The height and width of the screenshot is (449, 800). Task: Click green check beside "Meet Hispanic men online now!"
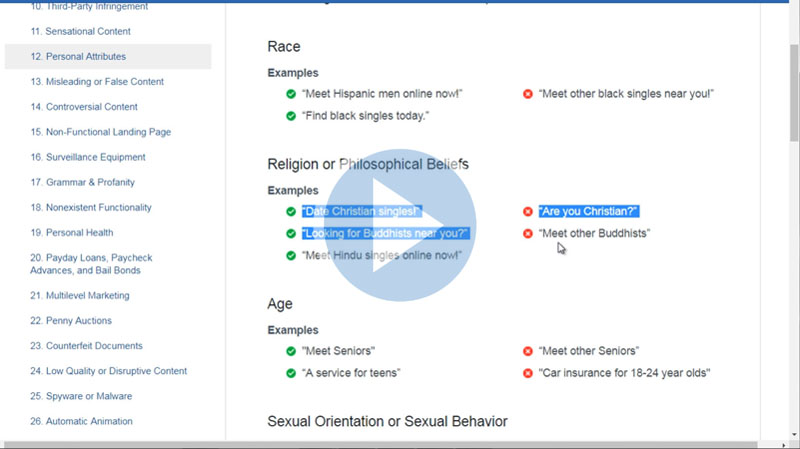coord(291,94)
